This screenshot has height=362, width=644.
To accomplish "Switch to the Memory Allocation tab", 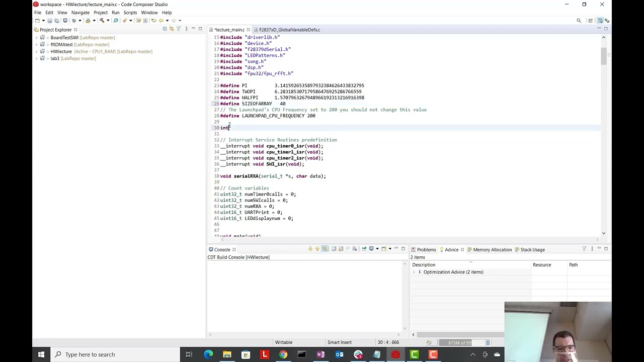I will tap(489, 249).
